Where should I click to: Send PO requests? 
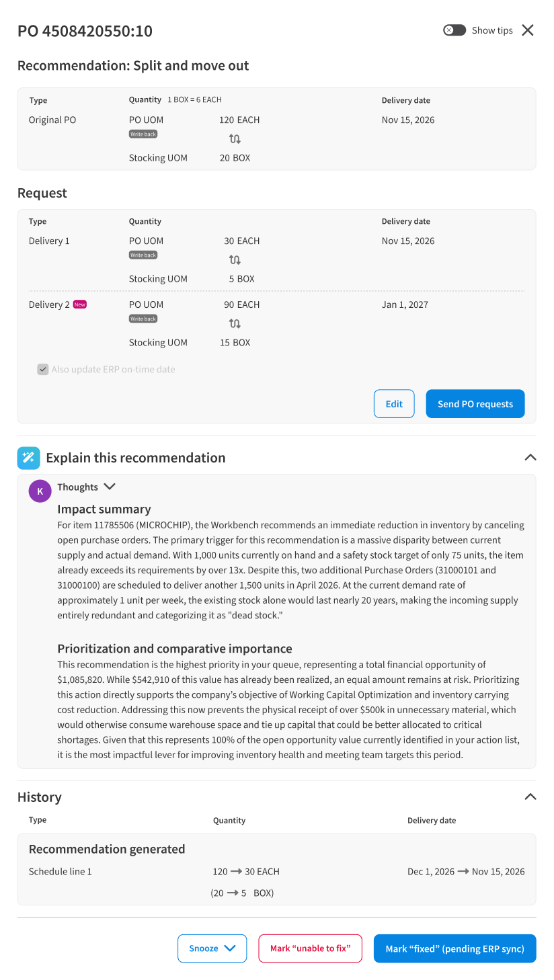[x=475, y=404]
